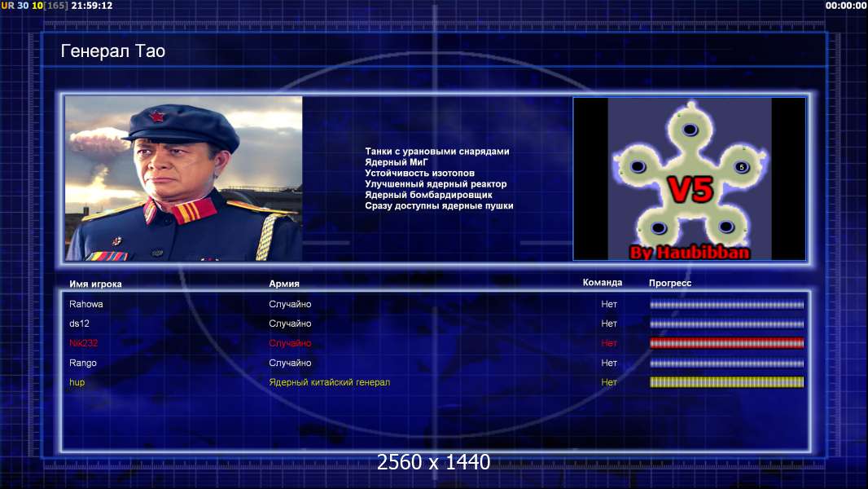Click column header "Прогресс"
Screen dimensions: 868x489
tap(670, 283)
